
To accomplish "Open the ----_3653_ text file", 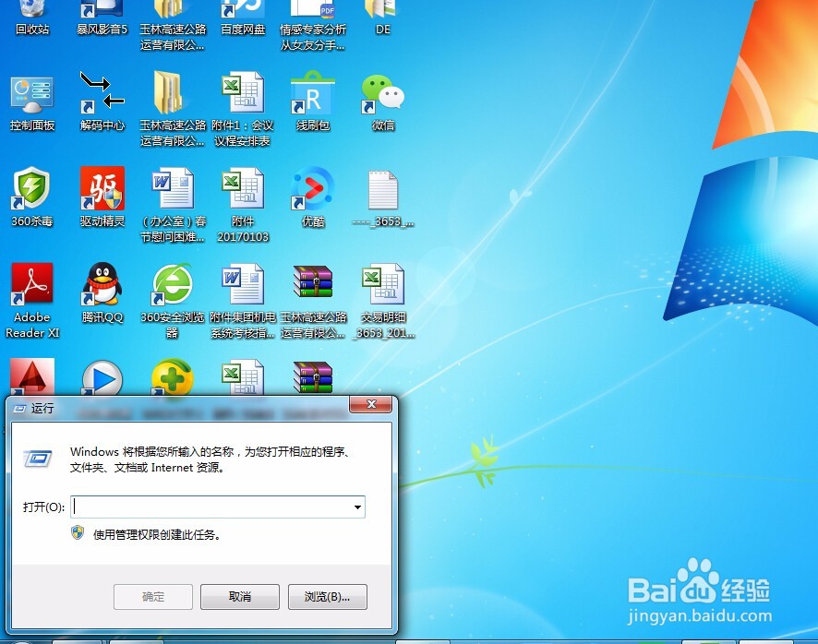I will tap(383, 198).
